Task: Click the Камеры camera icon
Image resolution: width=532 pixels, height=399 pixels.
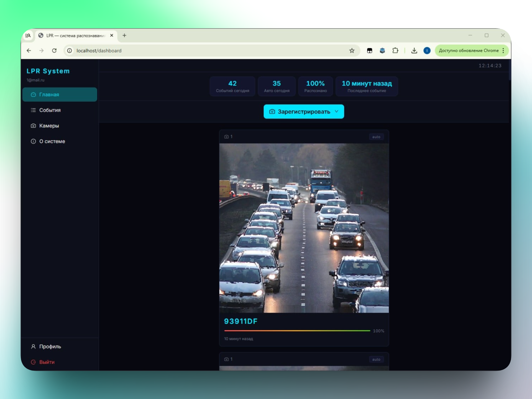Action: click(x=33, y=126)
